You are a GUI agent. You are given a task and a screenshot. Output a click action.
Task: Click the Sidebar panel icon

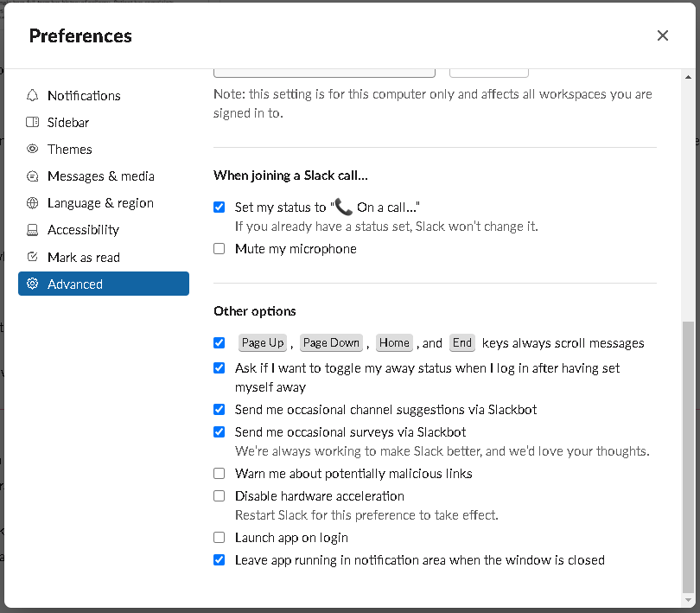coord(32,123)
